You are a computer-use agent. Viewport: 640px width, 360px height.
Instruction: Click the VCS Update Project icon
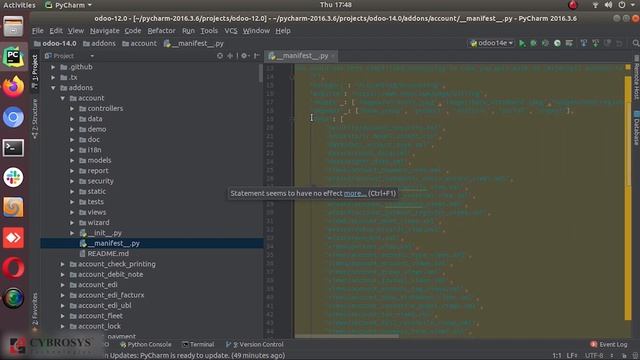pyautogui.click(x=584, y=43)
